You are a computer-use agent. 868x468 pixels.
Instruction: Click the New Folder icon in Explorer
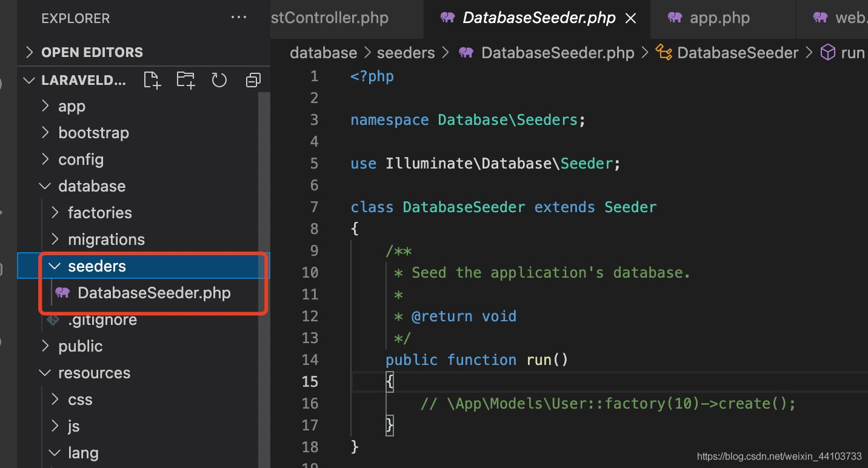click(185, 80)
